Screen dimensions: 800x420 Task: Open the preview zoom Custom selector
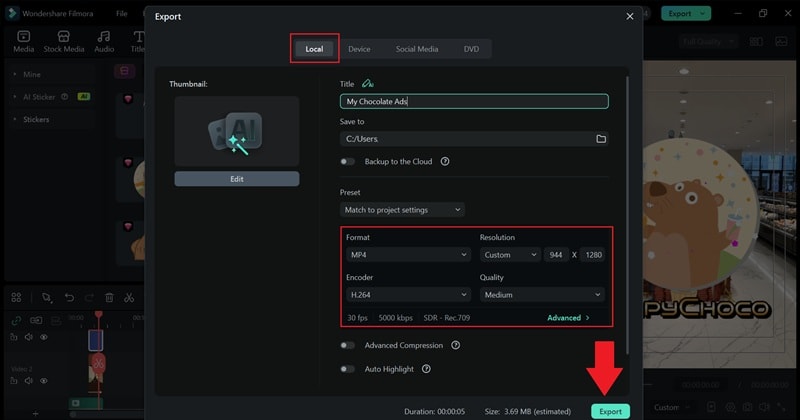672,407
